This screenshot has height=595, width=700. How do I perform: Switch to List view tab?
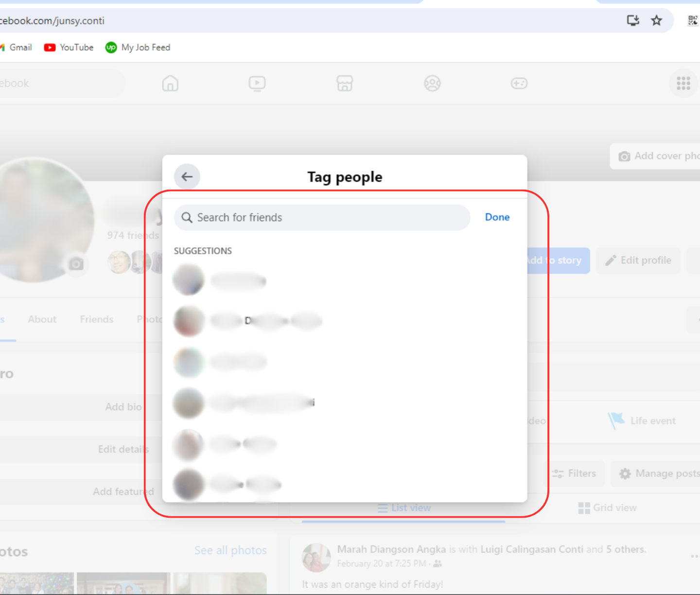403,508
